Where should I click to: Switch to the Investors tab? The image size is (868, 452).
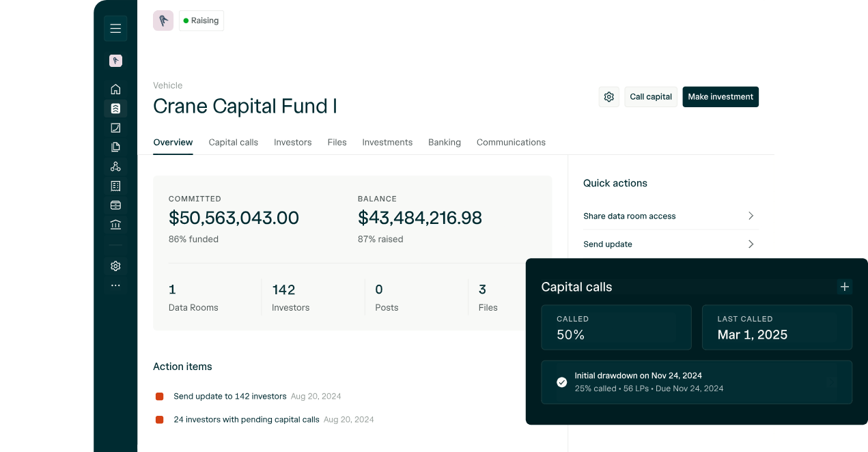293,143
